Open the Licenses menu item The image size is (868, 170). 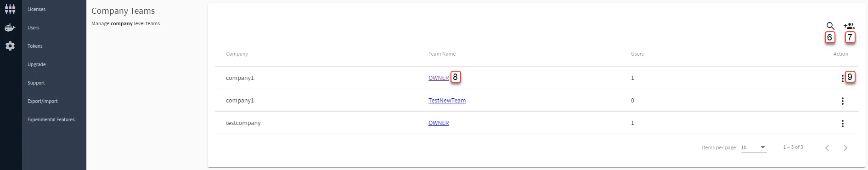point(36,9)
